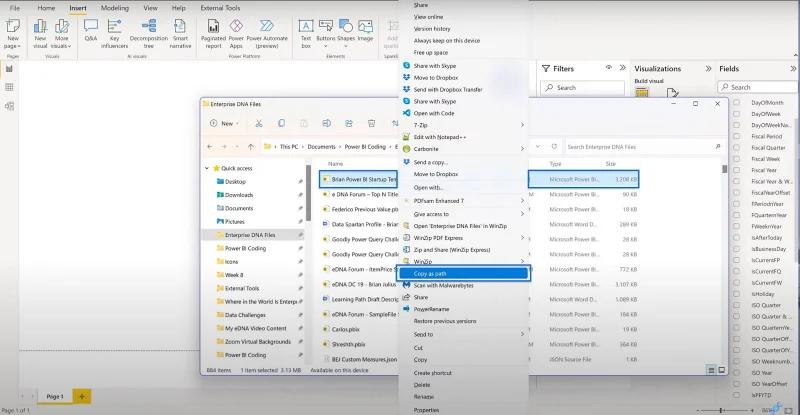Switch to Report view in left sidebar
The image size is (800, 415).
point(9,69)
